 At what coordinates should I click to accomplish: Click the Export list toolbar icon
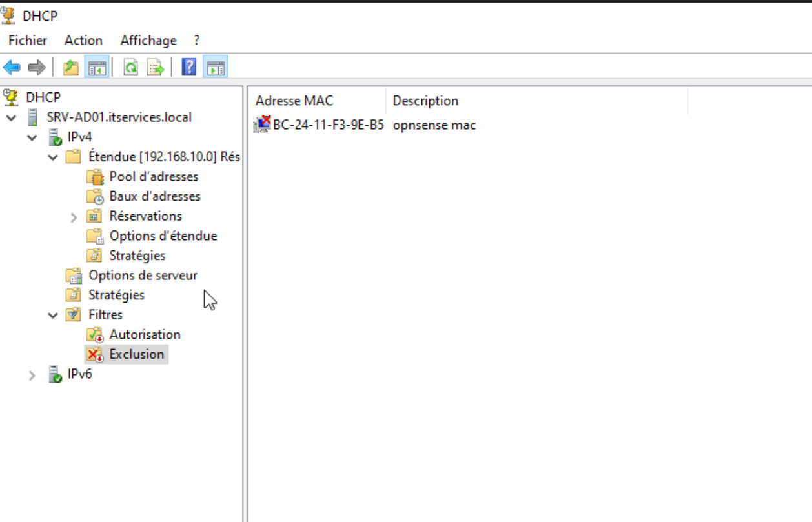155,67
